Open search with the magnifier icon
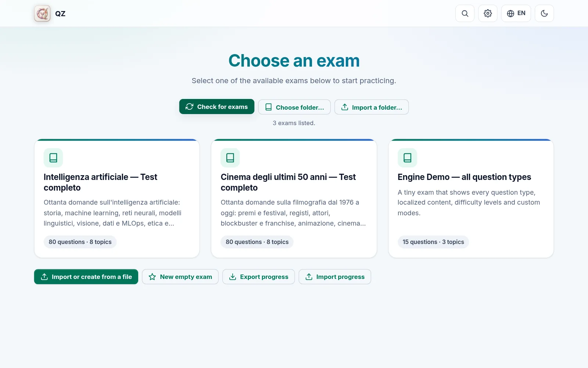 (x=465, y=13)
